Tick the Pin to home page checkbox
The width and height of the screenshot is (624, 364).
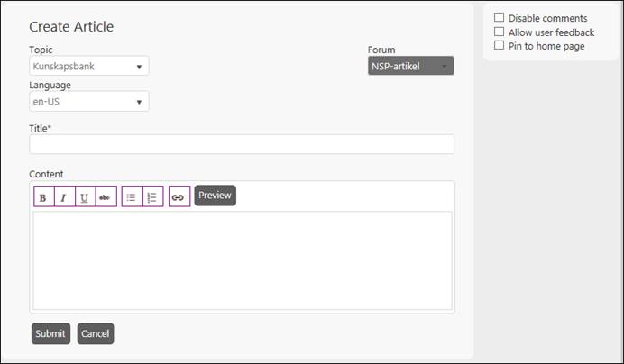coord(500,45)
